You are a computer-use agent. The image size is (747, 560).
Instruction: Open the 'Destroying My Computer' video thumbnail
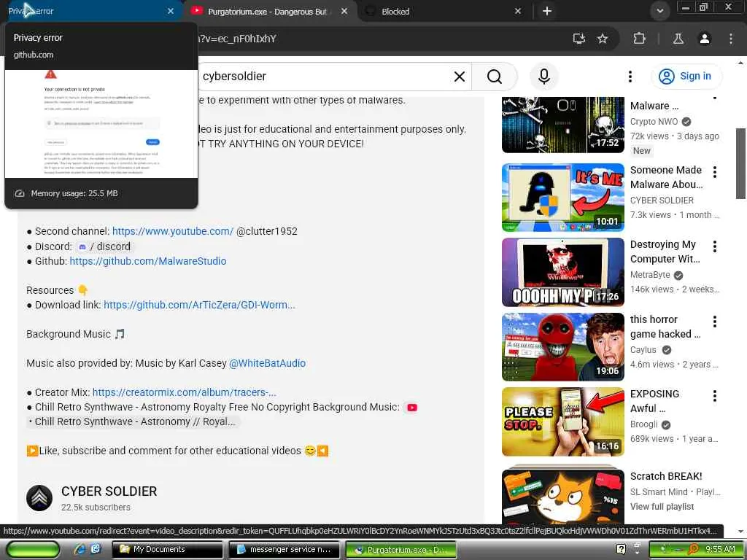tap(562, 272)
